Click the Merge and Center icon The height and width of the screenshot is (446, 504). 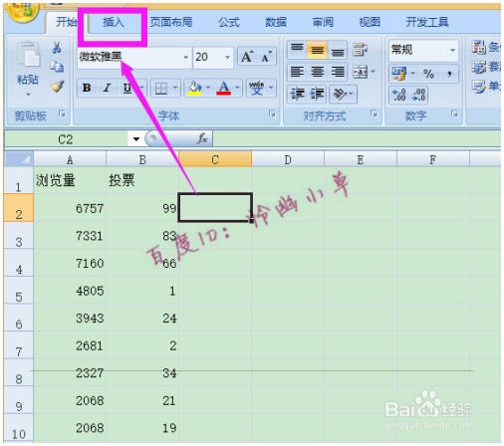361,72
